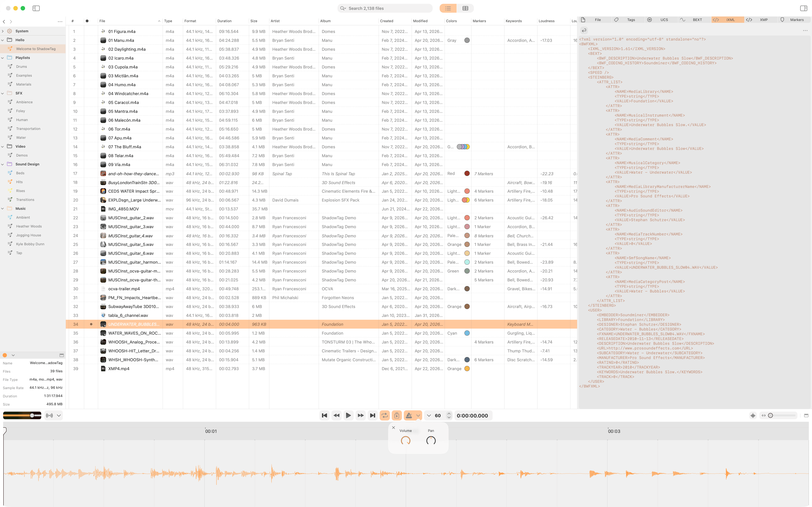
Task: Click the waveform view icon
Action: (x=753, y=415)
